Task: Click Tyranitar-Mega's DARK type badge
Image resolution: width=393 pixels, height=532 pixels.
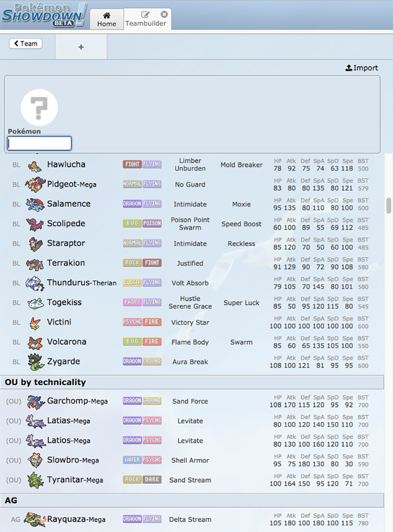Action: pyautogui.click(x=152, y=479)
